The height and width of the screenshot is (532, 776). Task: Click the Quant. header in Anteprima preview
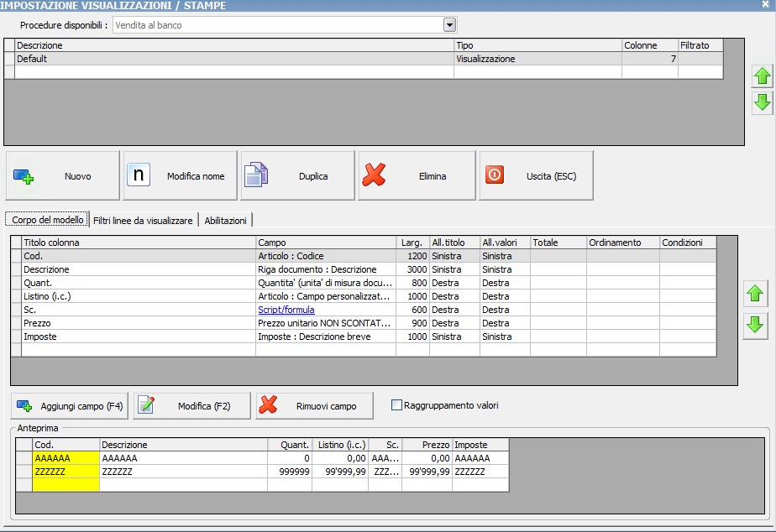(290, 445)
